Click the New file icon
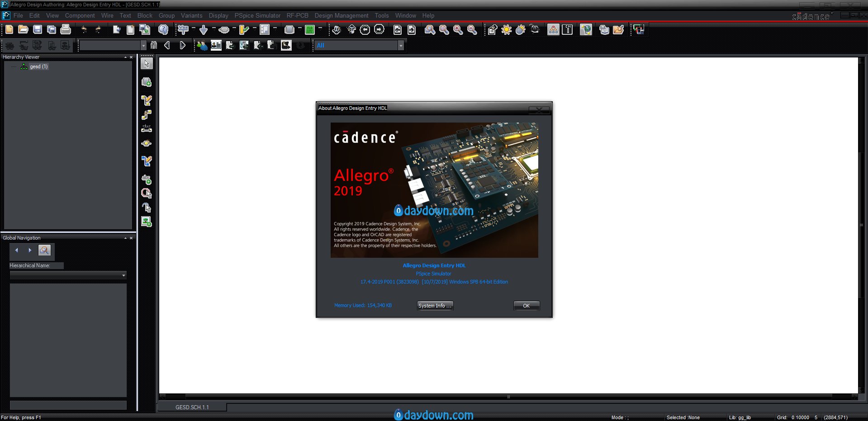Image resolution: width=868 pixels, height=421 pixels. click(x=9, y=30)
